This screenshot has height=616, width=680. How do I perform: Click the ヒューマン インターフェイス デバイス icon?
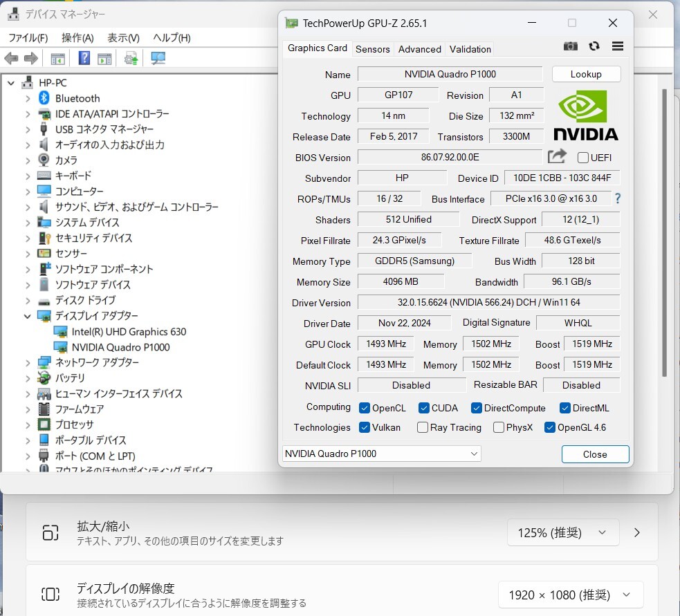click(x=44, y=393)
